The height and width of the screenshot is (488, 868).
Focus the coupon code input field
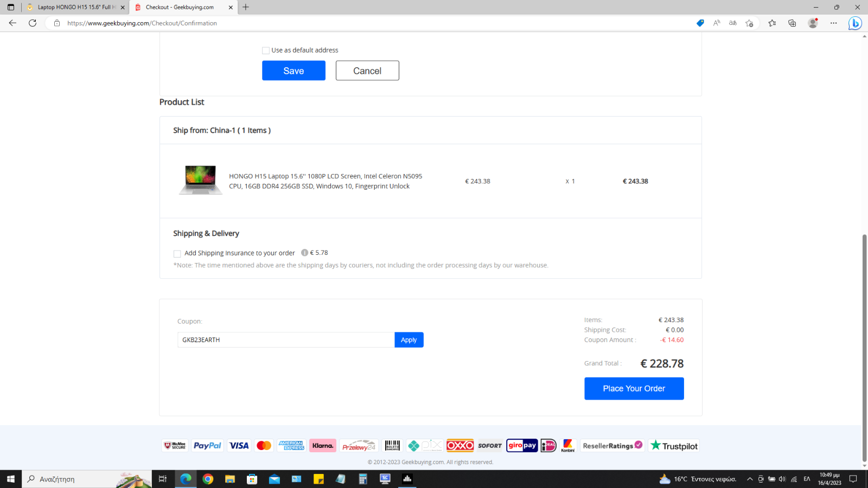(x=286, y=339)
